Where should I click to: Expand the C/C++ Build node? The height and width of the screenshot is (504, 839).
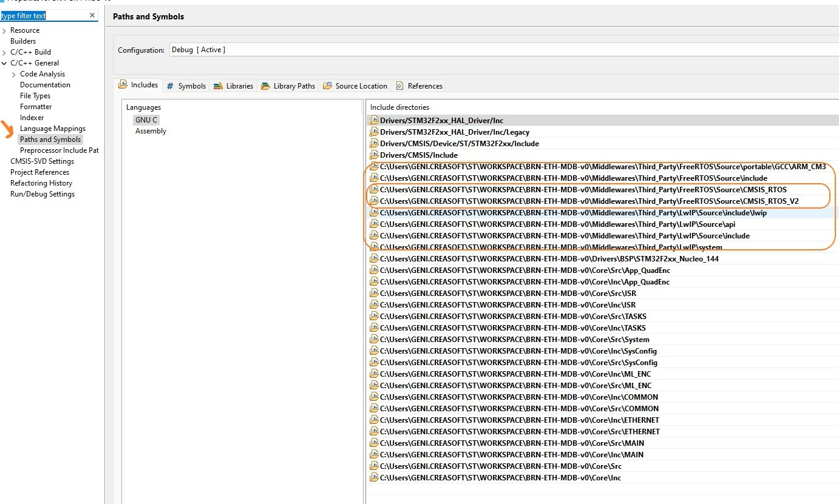click(4, 52)
